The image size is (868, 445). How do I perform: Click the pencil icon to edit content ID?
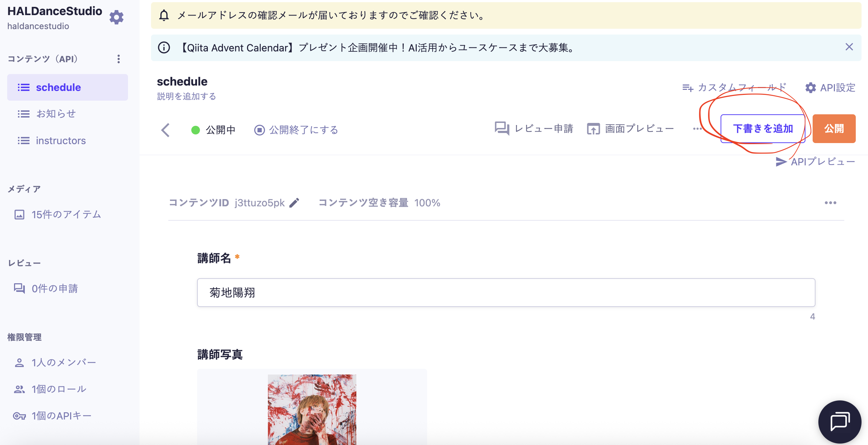[x=294, y=203]
